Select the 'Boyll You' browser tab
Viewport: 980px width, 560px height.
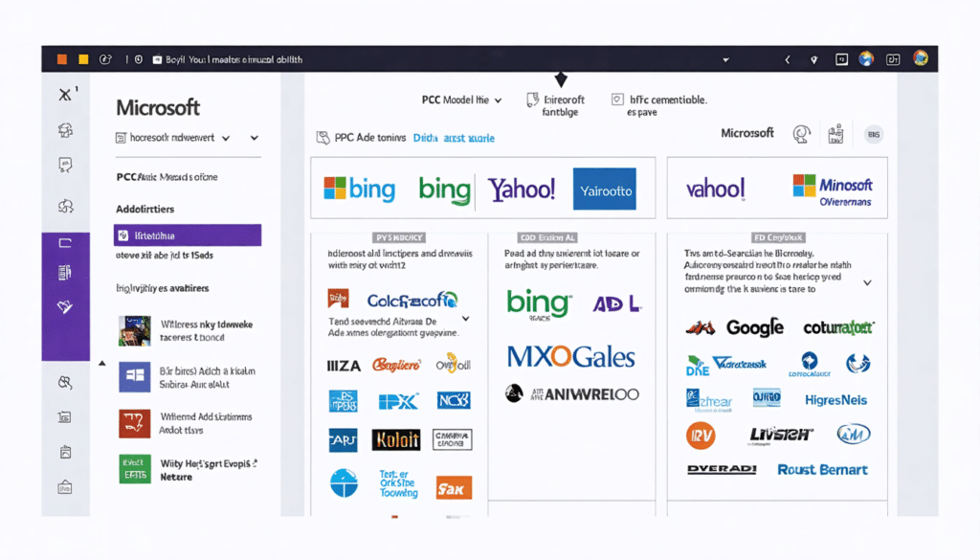(228, 59)
